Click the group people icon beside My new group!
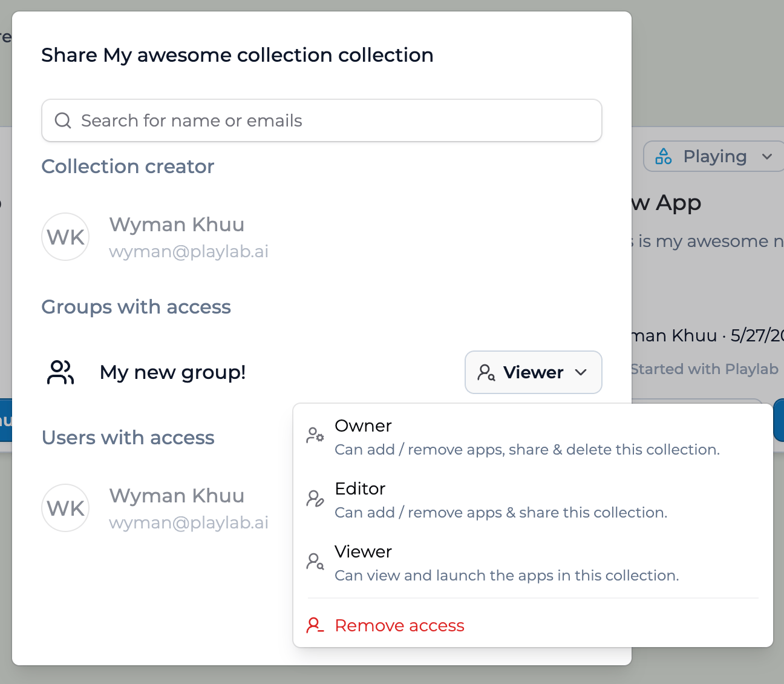 [x=60, y=372]
